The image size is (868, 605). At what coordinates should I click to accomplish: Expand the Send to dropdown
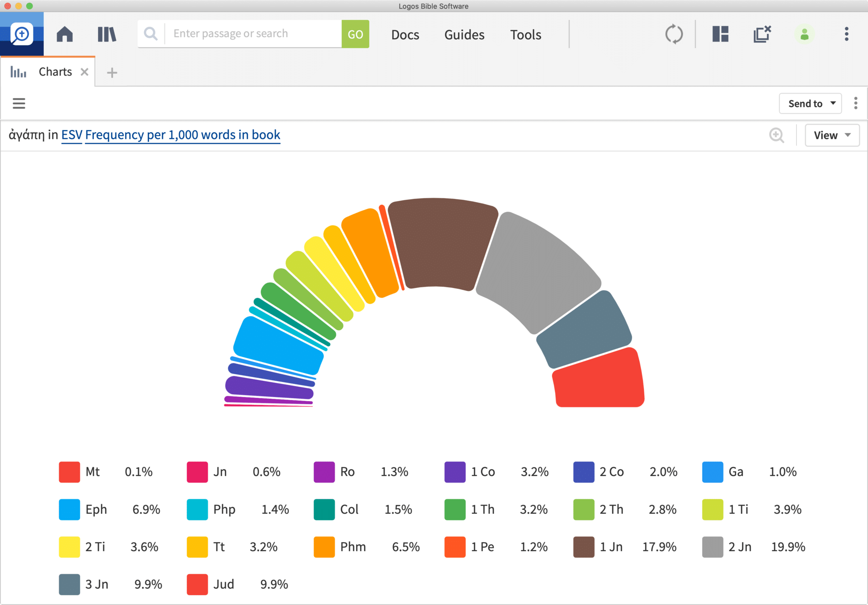click(x=810, y=104)
